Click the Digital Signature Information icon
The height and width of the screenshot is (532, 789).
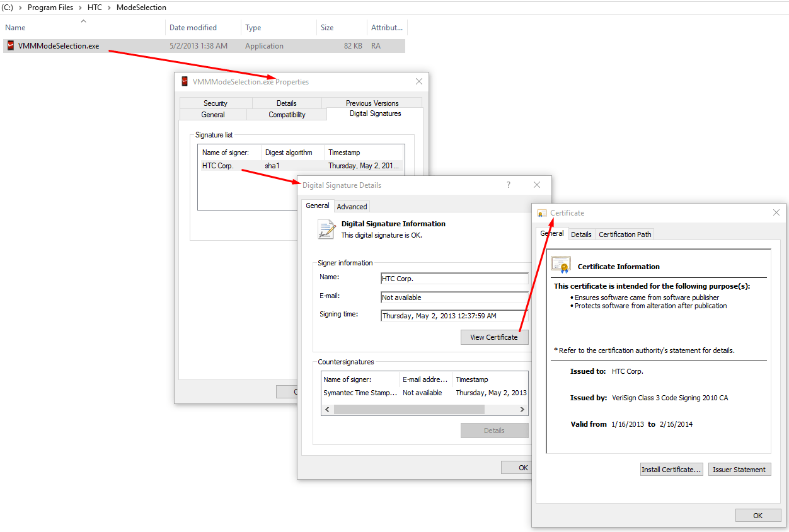click(x=326, y=229)
